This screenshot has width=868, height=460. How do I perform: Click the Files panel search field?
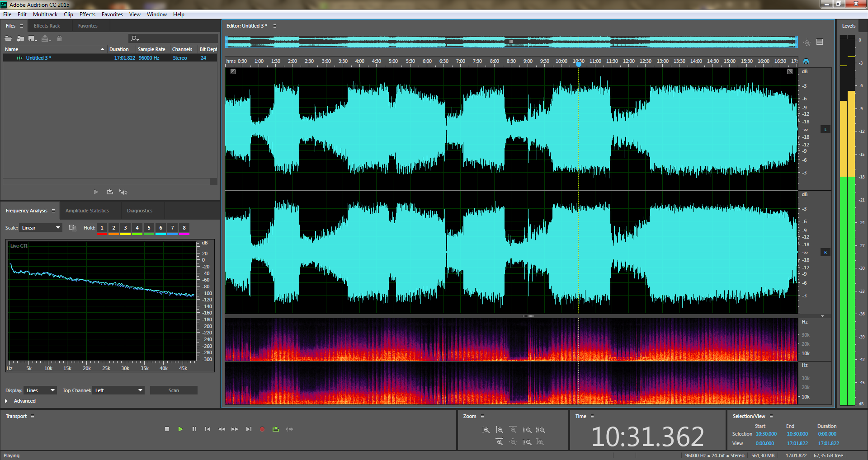coord(176,38)
